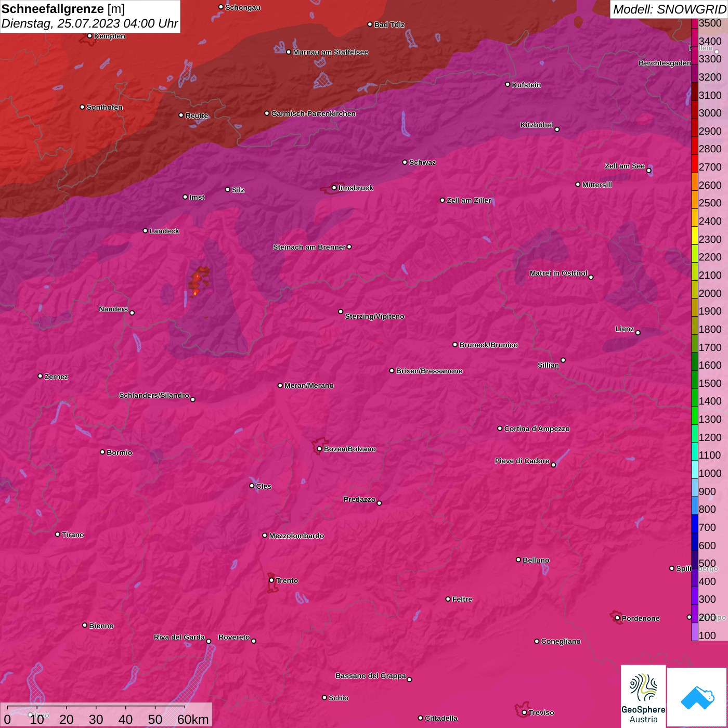The width and height of the screenshot is (728, 728).
Task: Select the Cortina d'Ampezzo label
Action: [x=537, y=428]
